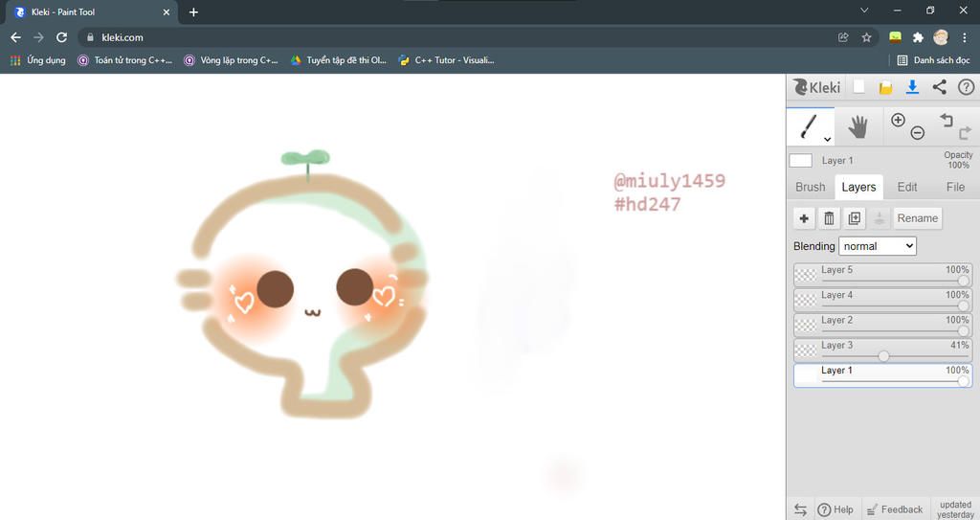The width and height of the screenshot is (980, 520).
Task: Open Tuyển tập đề thi bookmark
Action: tap(338, 60)
